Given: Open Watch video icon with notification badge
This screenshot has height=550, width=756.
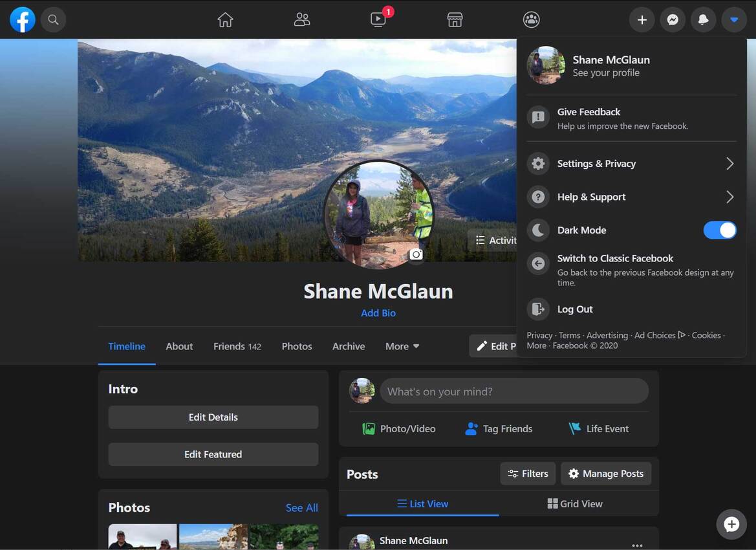Looking at the screenshot, I should [x=378, y=20].
